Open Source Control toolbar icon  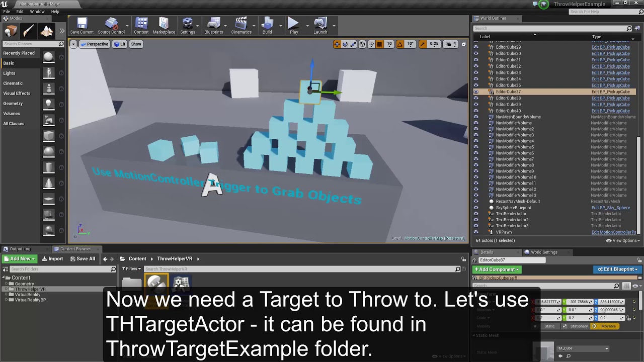point(111,26)
